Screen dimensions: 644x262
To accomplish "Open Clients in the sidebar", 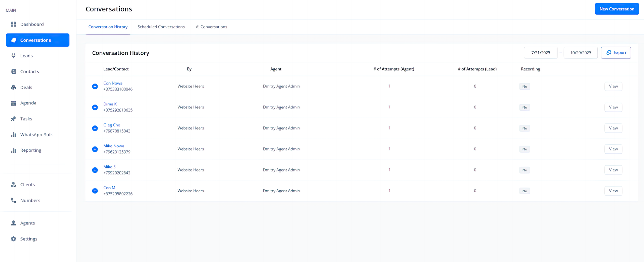I will click(x=38, y=185).
